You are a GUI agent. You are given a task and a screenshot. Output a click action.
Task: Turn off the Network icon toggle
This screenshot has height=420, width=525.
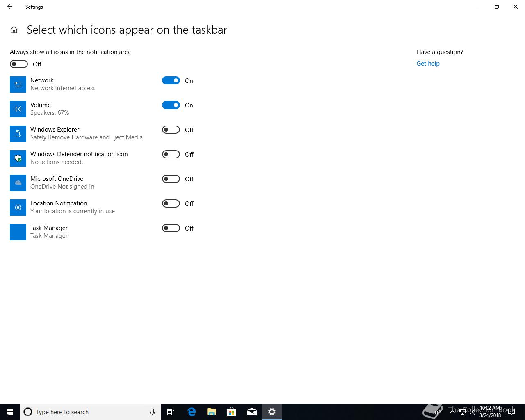tap(171, 80)
